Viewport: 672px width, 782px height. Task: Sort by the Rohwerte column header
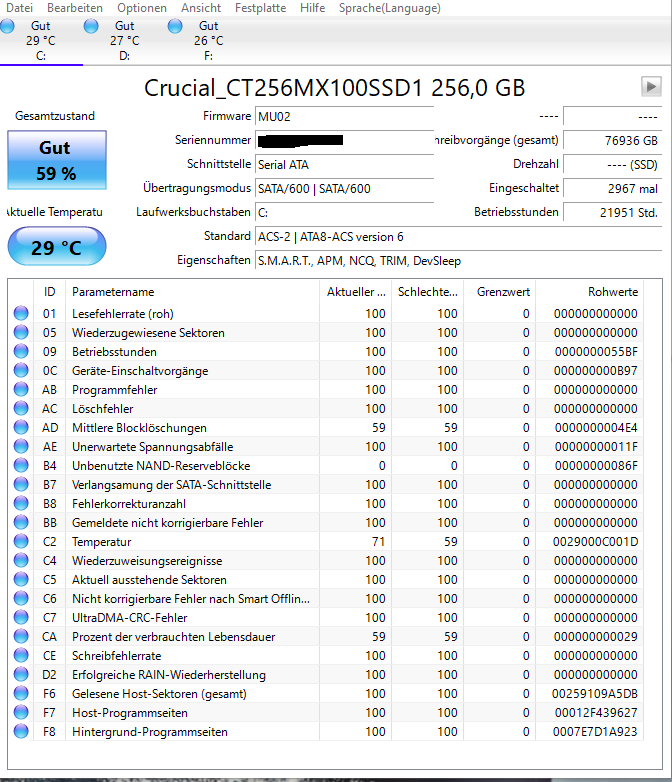tap(590, 292)
